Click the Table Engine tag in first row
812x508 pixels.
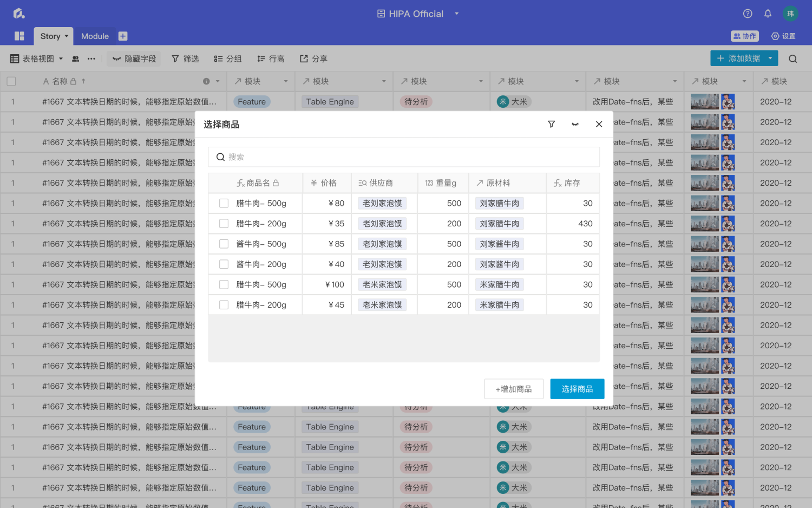[330, 102]
